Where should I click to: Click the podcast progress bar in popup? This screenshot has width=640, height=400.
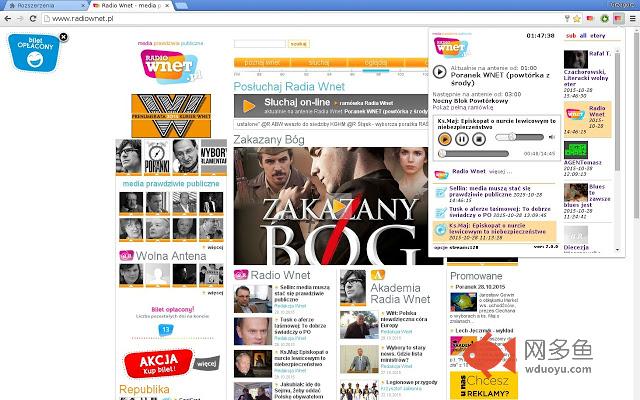pos(473,153)
